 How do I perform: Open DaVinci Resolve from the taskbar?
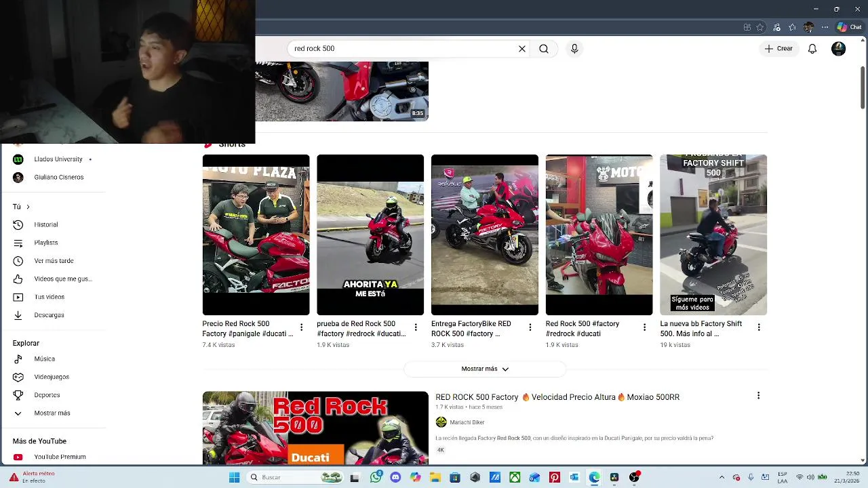(614, 477)
